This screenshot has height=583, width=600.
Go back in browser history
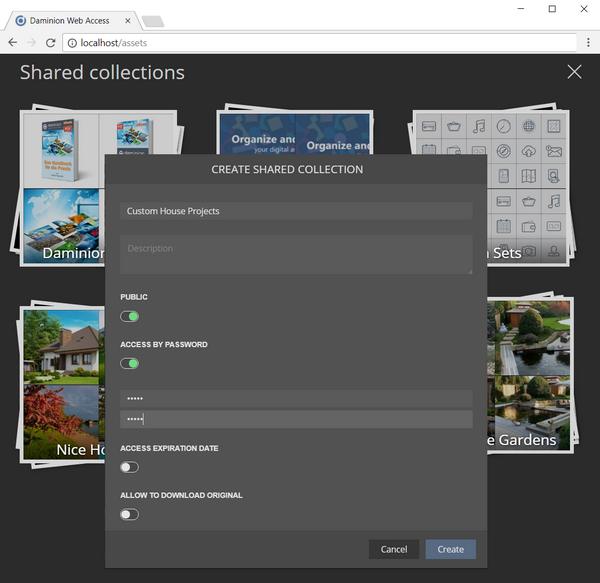[13, 42]
